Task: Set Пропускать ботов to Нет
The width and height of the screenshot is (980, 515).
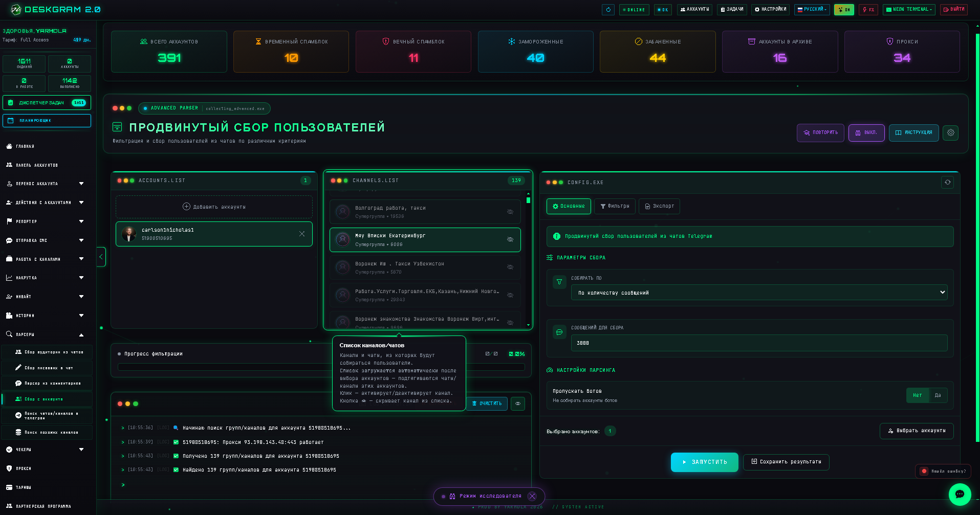Action: [x=918, y=395]
